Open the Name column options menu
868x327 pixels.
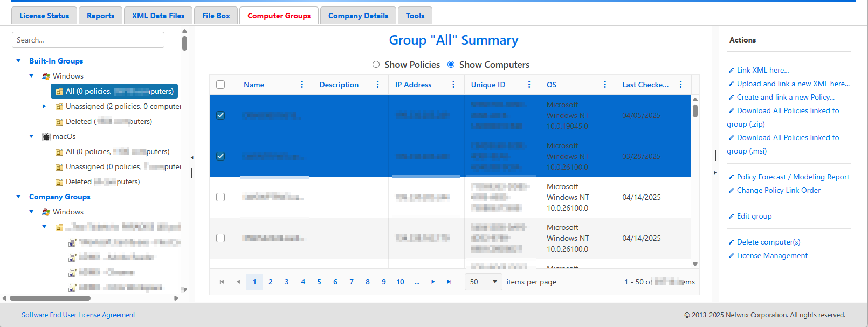(302, 85)
